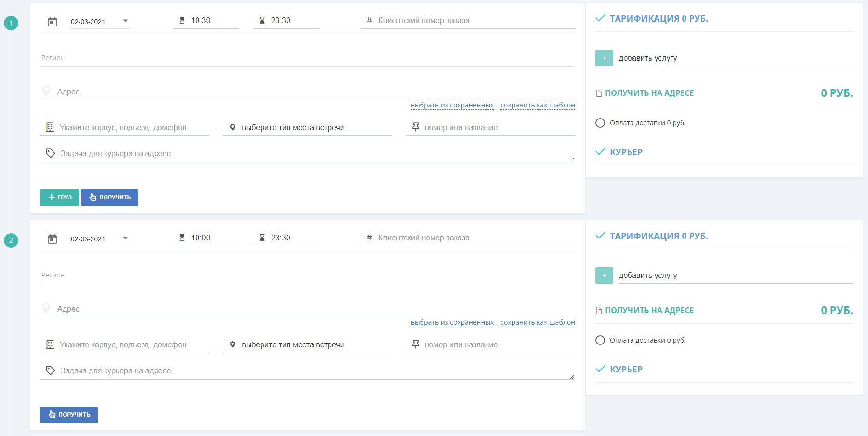Click the building icon in order 2
Image resolution: width=868 pixels, height=436 pixels.
(50, 344)
